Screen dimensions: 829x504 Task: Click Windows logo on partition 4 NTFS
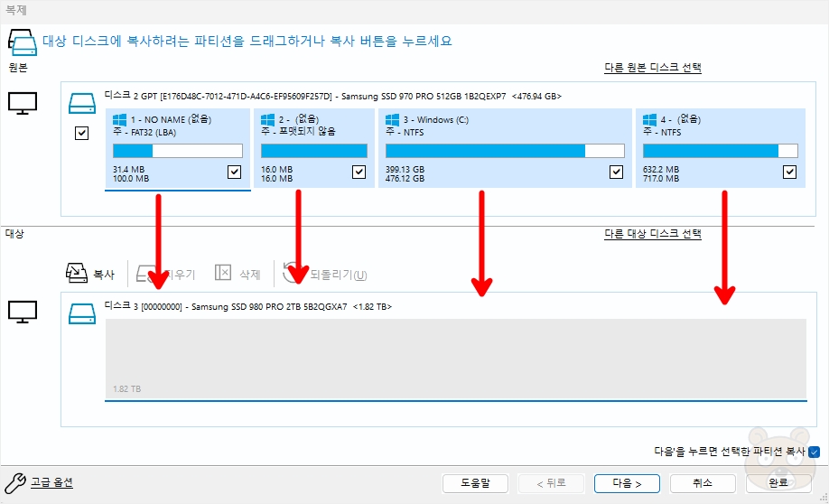click(x=649, y=120)
